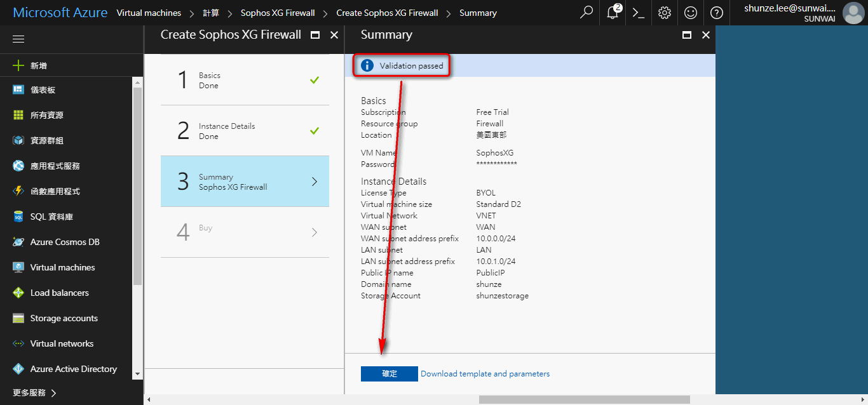Go to Virtual machines breadcrumb
The height and width of the screenshot is (405, 868).
(x=149, y=13)
